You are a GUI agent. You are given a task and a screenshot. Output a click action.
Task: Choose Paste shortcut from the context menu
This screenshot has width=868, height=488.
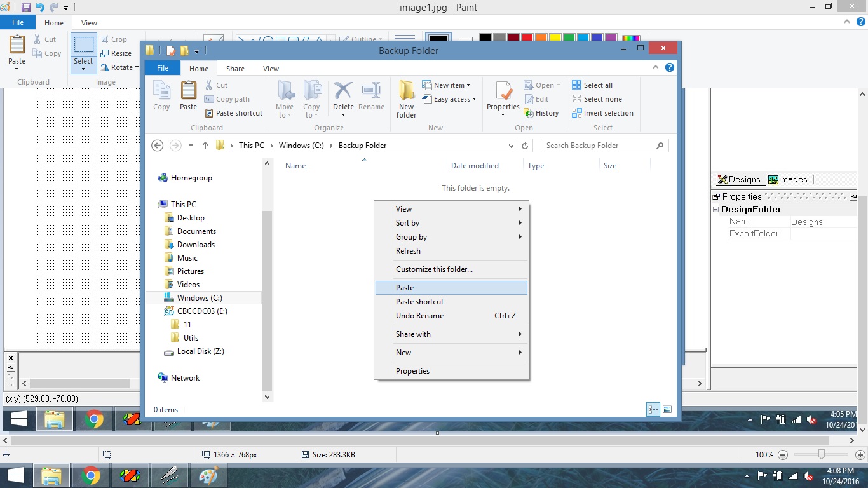click(x=419, y=302)
